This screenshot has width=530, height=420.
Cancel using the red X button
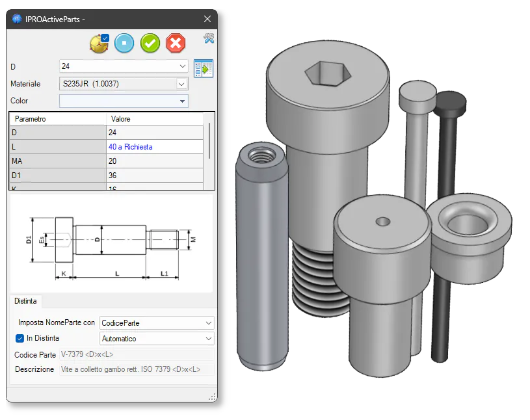click(176, 44)
